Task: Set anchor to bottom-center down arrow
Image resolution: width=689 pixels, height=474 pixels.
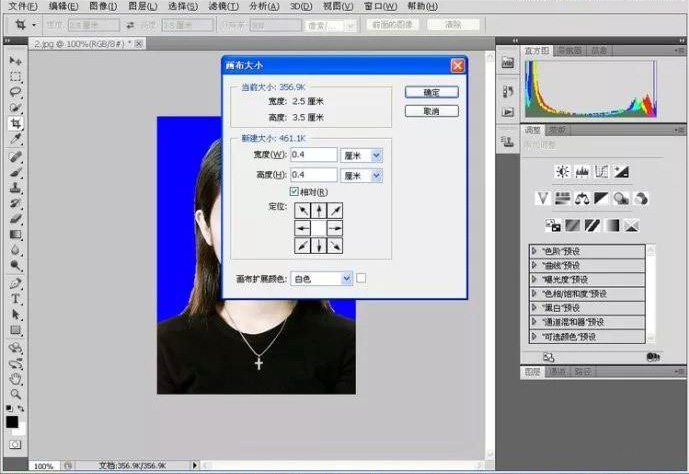Action: click(319, 245)
